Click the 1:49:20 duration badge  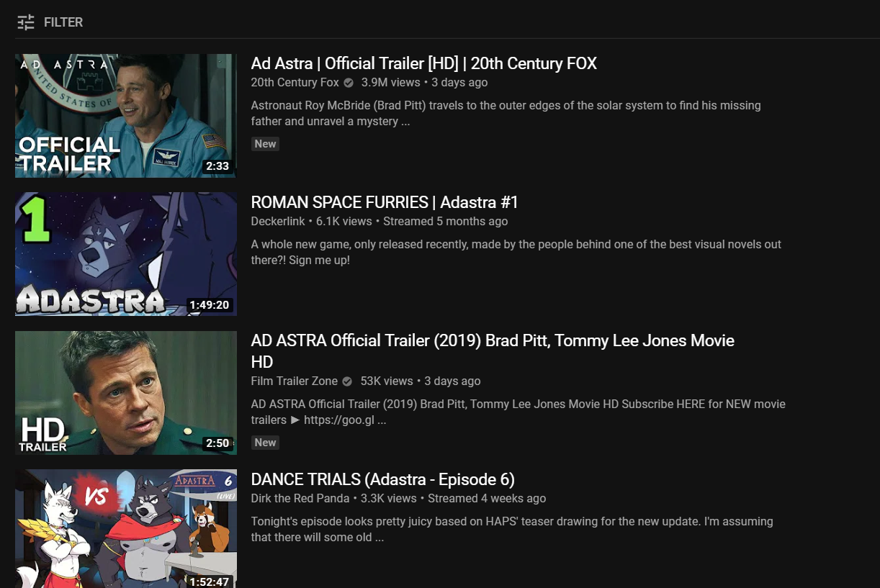(x=209, y=305)
